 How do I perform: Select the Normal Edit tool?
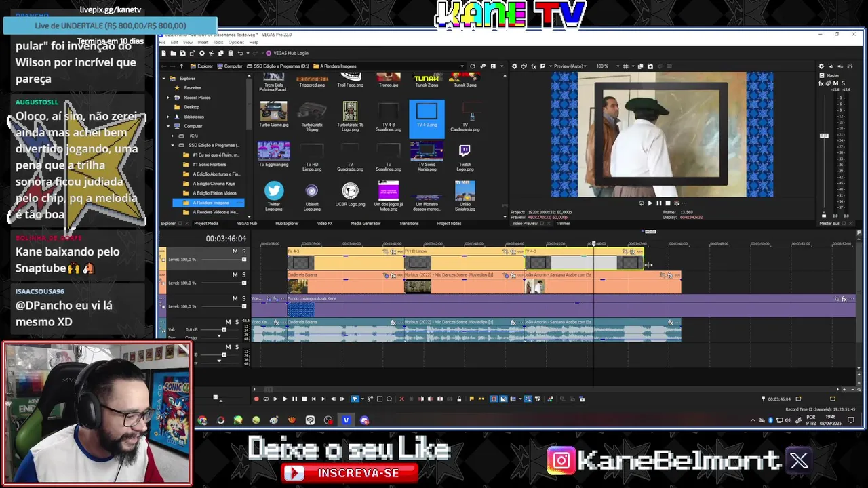(355, 399)
